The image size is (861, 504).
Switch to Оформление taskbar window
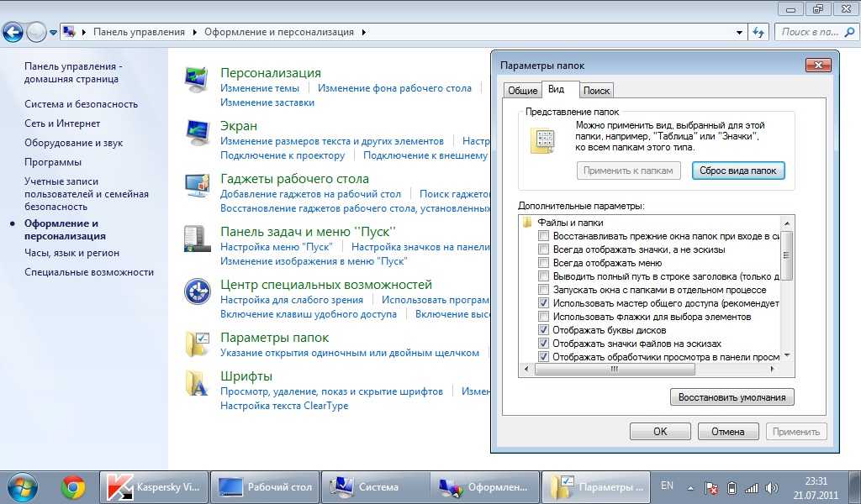485,487
